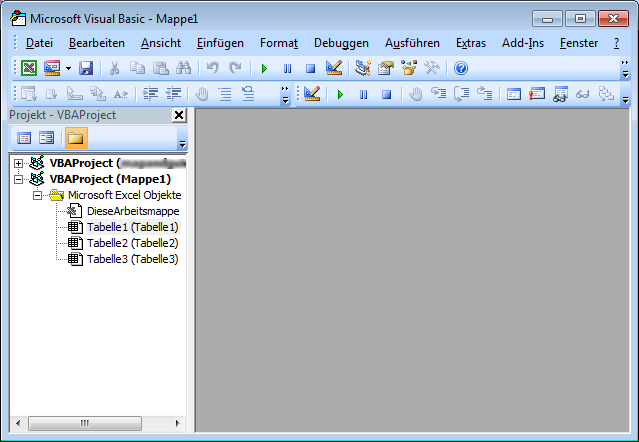The image size is (639, 442).
Task: Save the workbook with the floppy disk icon
Action: 86,68
